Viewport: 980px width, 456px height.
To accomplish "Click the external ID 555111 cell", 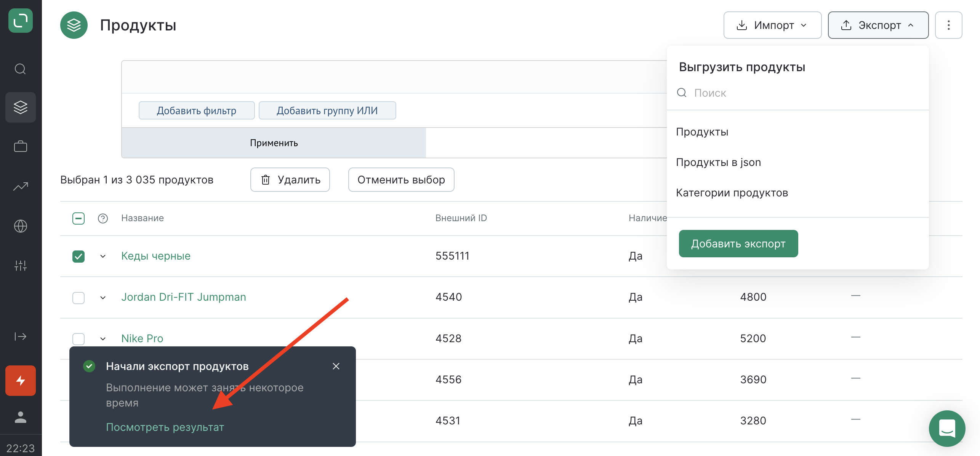I will (x=453, y=256).
